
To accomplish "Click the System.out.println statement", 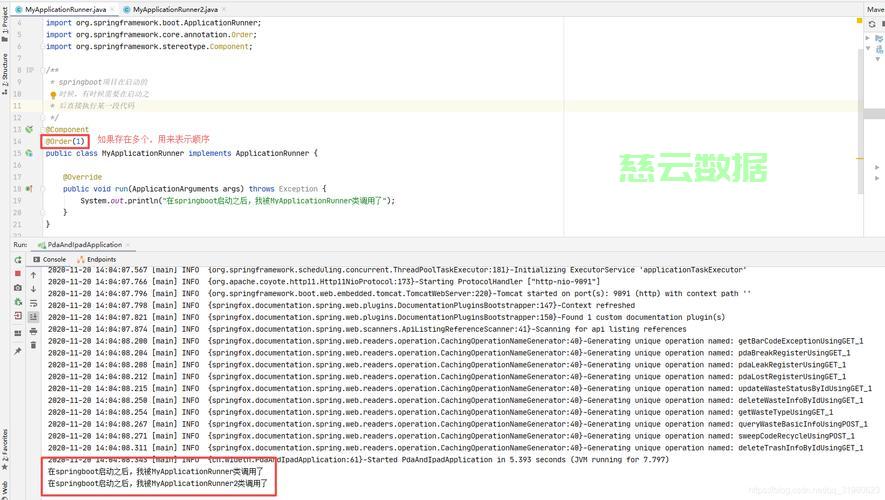I will pyautogui.click(x=238, y=200).
